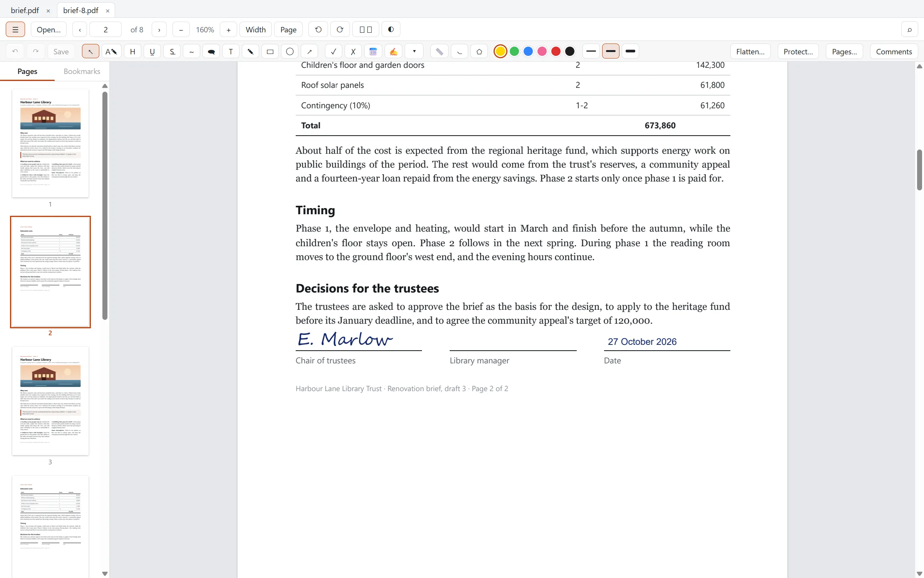
Task: Select the Pages sidebar tab
Action: coord(27,71)
